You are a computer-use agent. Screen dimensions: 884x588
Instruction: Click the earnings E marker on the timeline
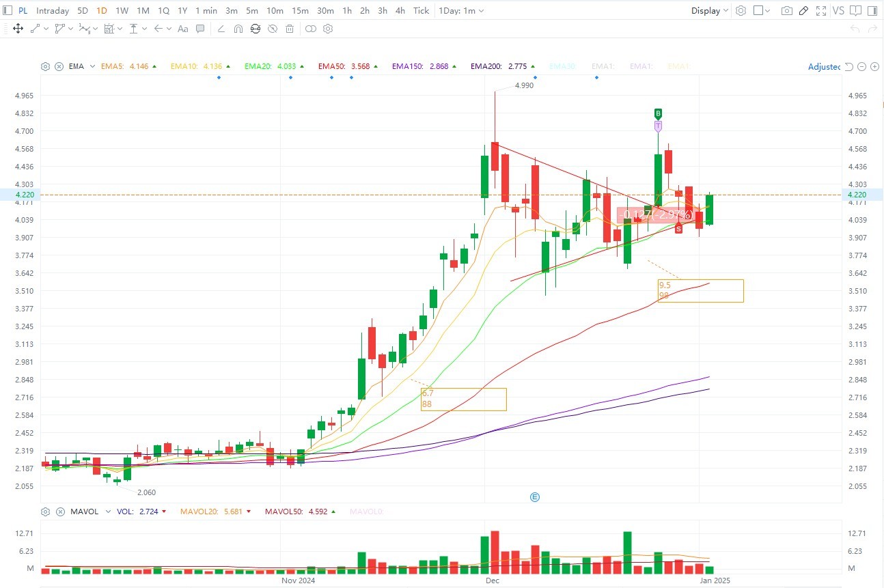(535, 496)
